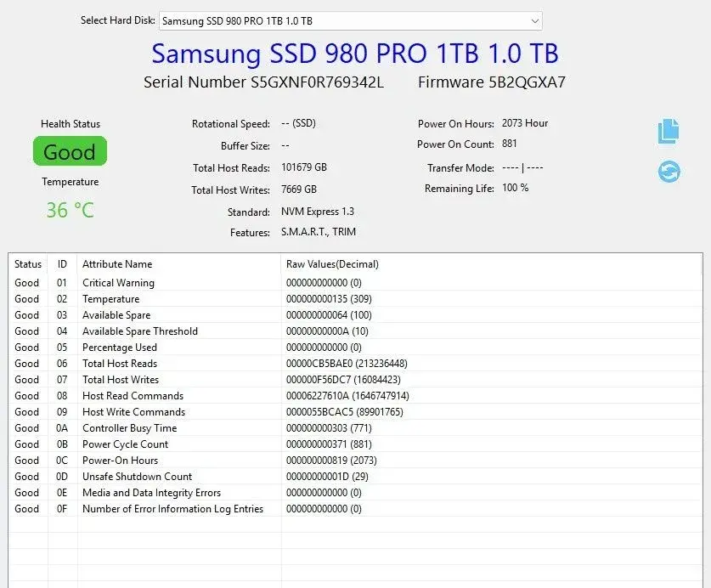
Task: Click the green Good health status badge
Action: (x=70, y=151)
